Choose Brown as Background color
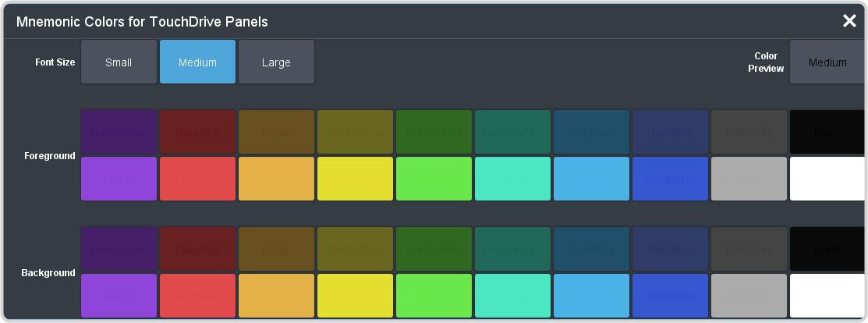Viewport: 868px width, 323px height. coord(276,249)
